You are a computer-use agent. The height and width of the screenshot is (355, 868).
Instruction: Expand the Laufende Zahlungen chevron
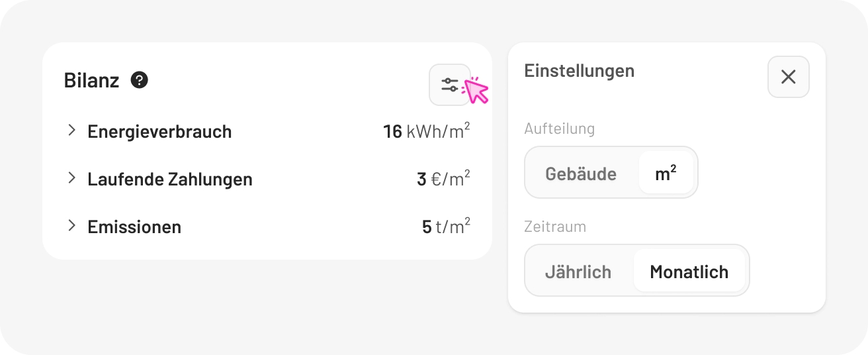[72, 178]
